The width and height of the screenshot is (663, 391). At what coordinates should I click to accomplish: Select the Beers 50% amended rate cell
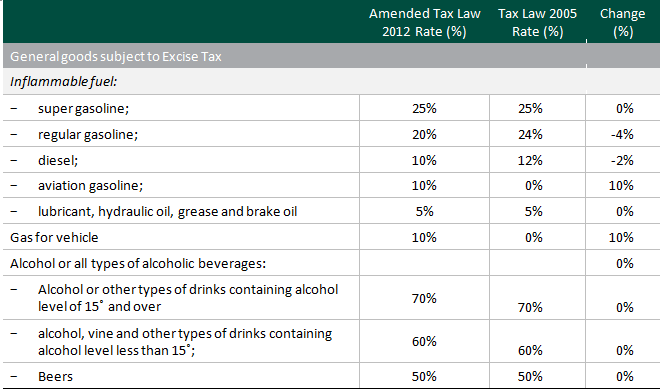(424, 377)
